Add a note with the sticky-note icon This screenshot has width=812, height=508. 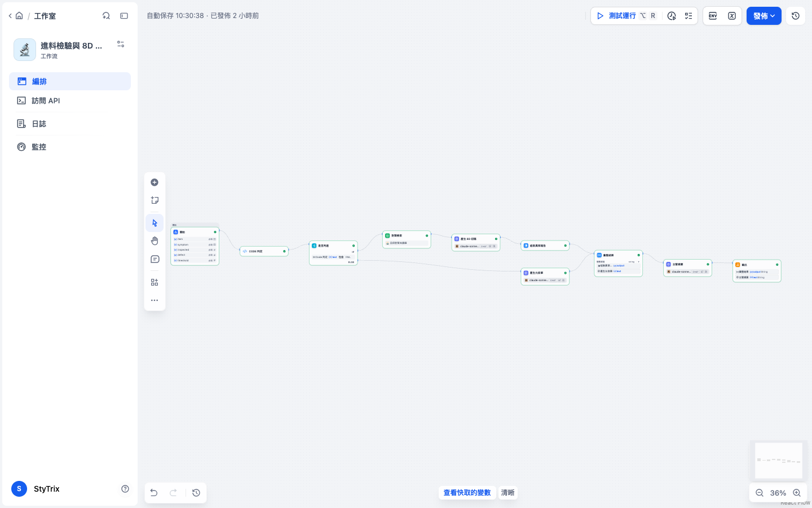click(155, 200)
